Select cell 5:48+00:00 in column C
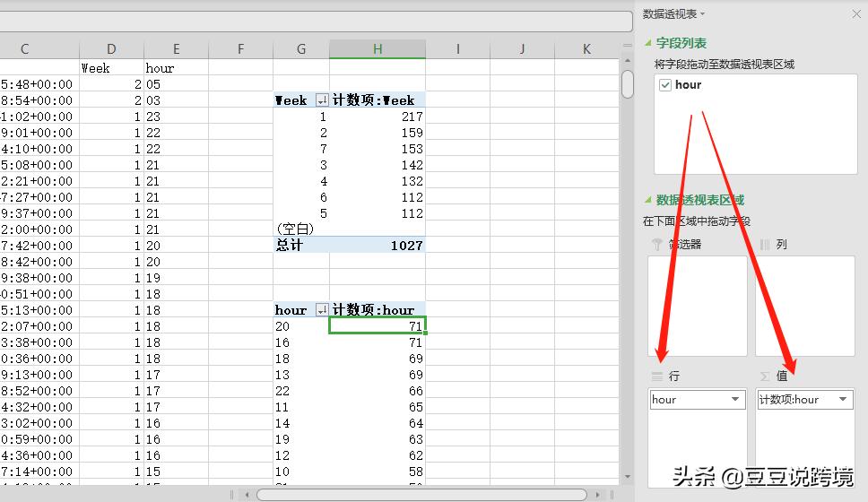868x502 pixels. (39, 84)
